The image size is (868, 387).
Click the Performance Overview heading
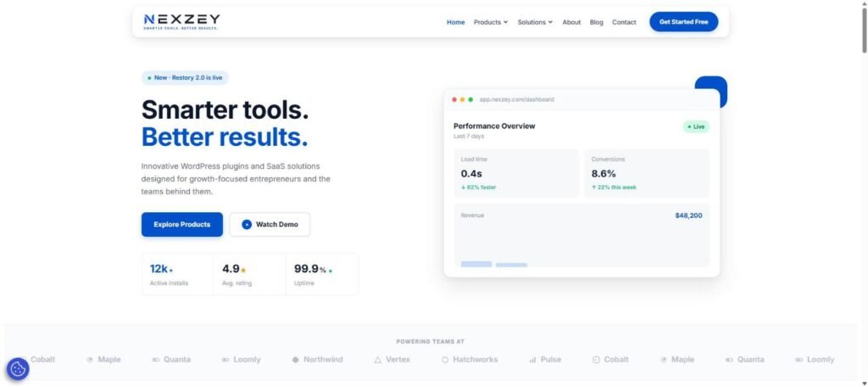pos(494,126)
